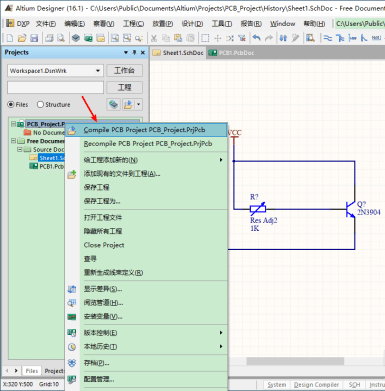385x391 pixels.
Task: Expand the 版本控制(E) submenu arrow
Action: (x=221, y=333)
